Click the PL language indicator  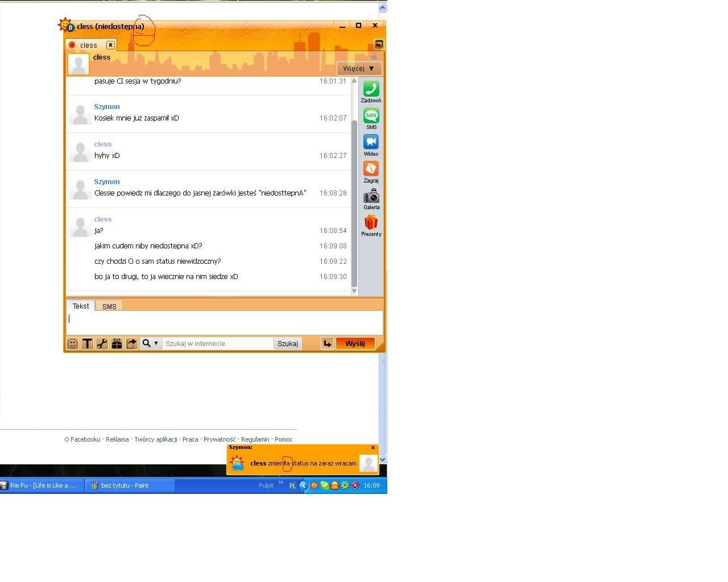pos(292,486)
